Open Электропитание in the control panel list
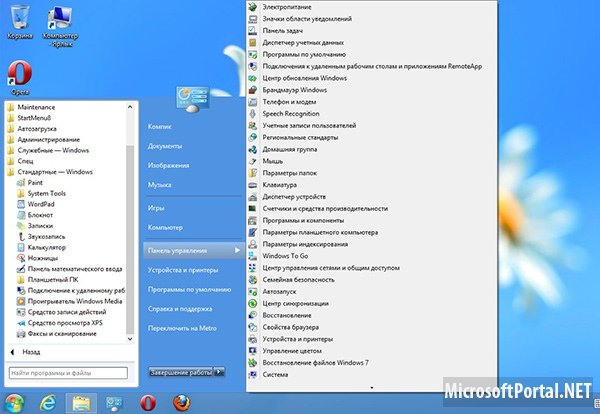This screenshot has height=414, width=600. click(x=280, y=7)
